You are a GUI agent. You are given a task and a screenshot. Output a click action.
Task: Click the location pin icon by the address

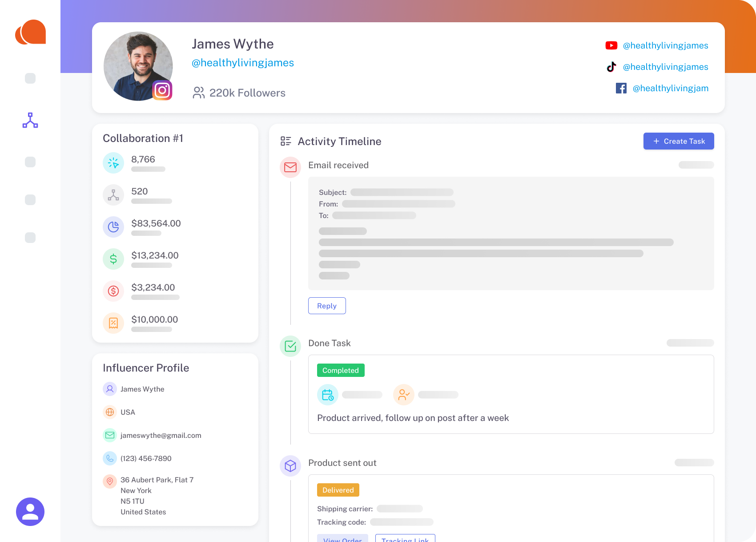pos(110,481)
